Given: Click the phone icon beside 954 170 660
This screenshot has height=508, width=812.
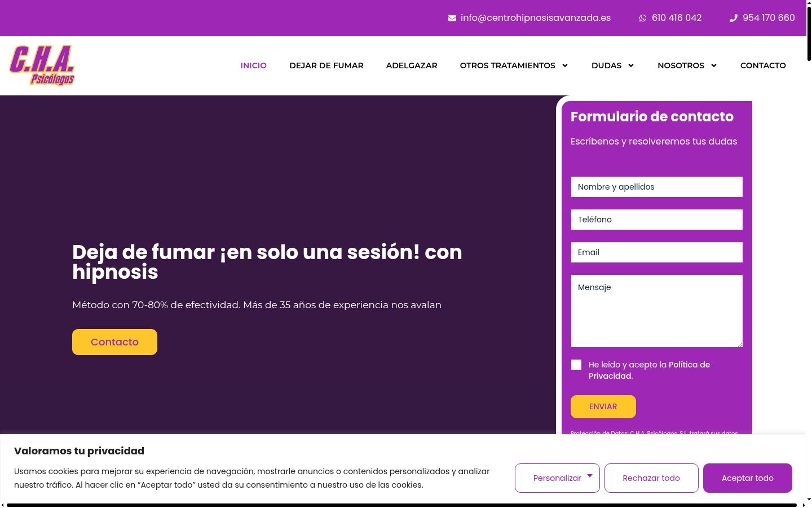Looking at the screenshot, I should pos(734,18).
